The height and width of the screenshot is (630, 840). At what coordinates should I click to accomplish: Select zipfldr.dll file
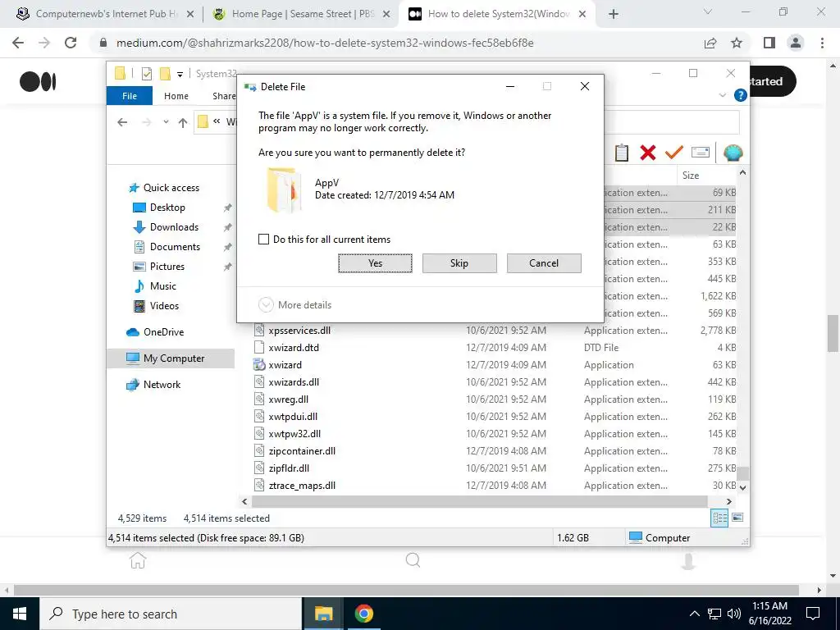[x=289, y=468]
